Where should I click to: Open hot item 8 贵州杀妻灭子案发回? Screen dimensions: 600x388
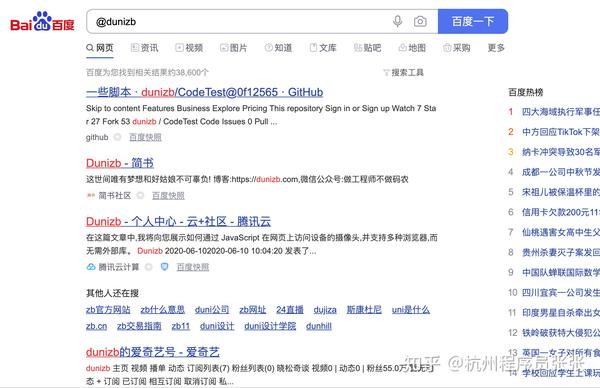point(561,253)
